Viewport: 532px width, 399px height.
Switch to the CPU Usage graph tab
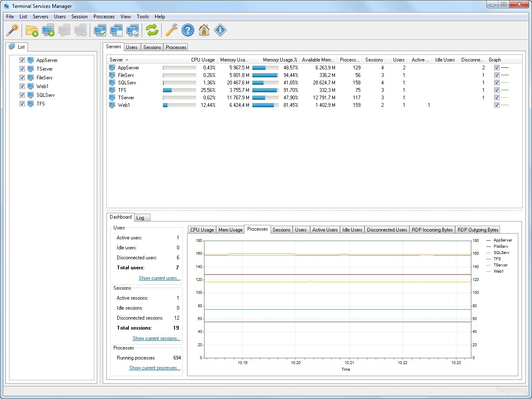click(202, 230)
